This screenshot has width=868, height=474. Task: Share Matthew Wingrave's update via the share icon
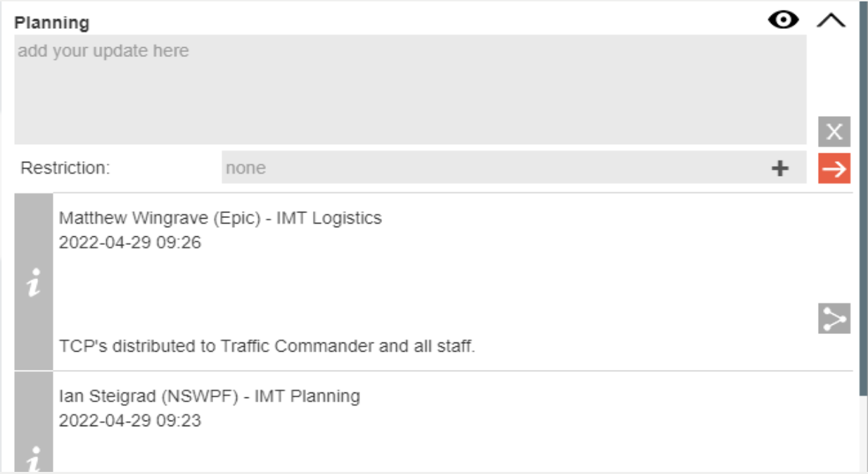tap(834, 318)
